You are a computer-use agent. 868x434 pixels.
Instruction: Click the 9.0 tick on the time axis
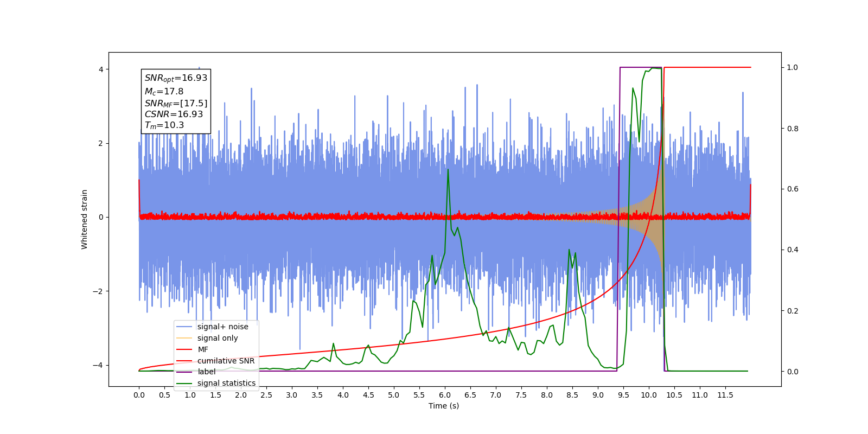click(x=598, y=395)
